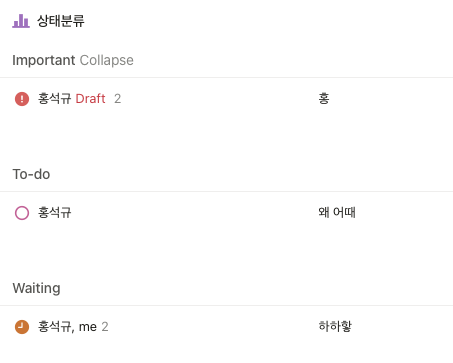
Task: Open the email with subject 하하핳
Action: [335, 326]
